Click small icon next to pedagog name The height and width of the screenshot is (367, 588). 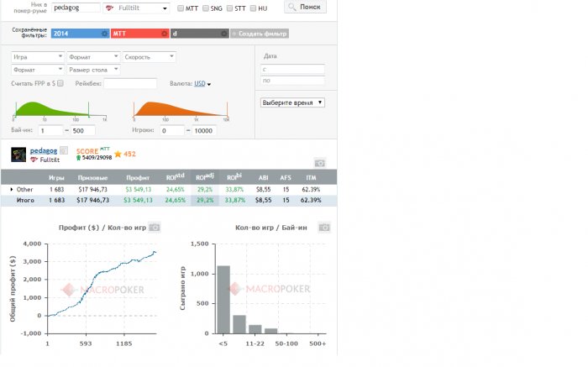tap(64, 150)
